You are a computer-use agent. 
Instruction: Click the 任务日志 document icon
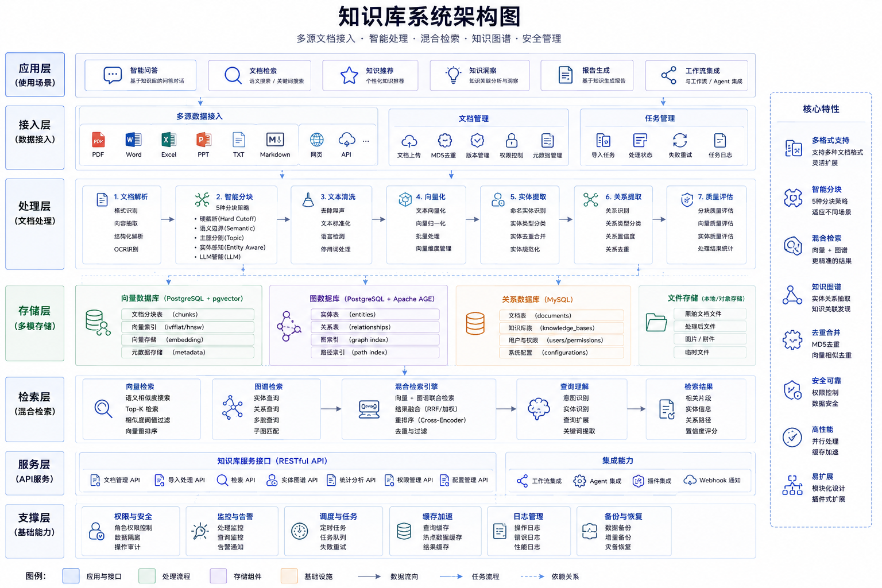720,141
